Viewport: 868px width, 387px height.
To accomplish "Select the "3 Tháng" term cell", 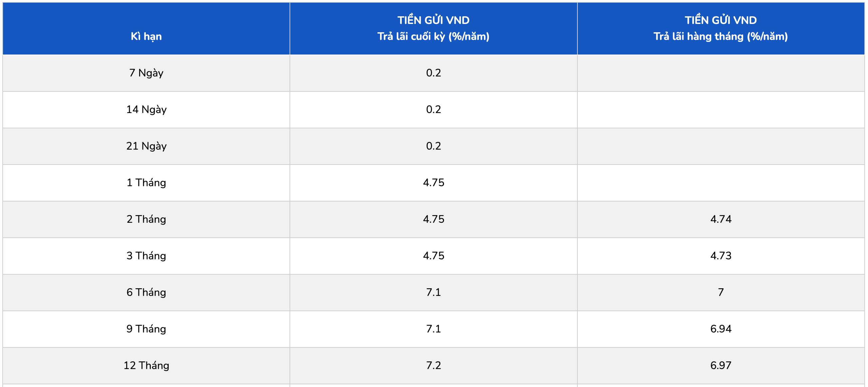I will click(x=146, y=256).
